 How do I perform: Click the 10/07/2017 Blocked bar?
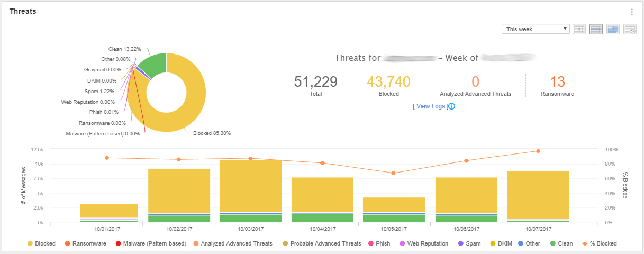(538, 195)
